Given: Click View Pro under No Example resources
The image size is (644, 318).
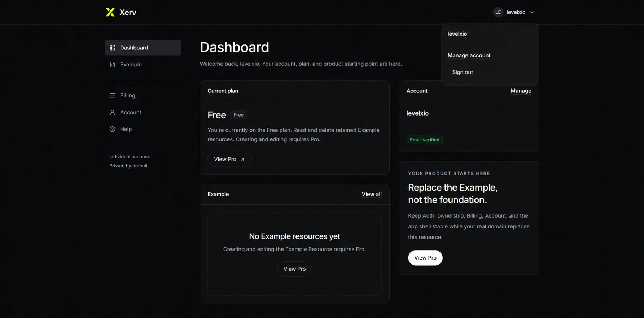Looking at the screenshot, I should point(294,269).
